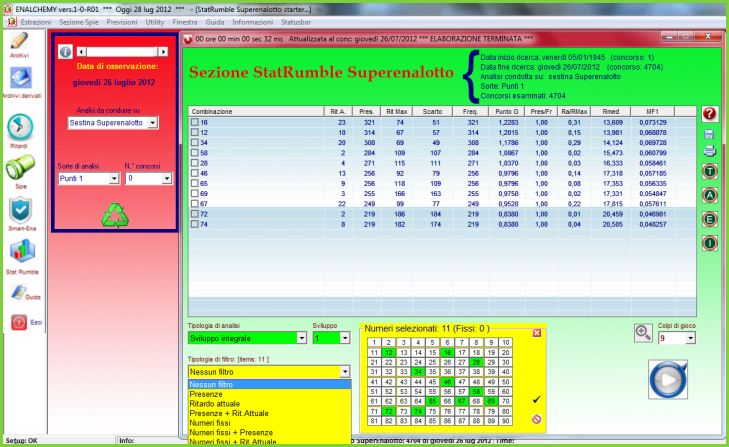Image resolution: width=729 pixels, height=447 pixels.
Task: Tick the checkbox for combination 58
Action: pos(195,153)
